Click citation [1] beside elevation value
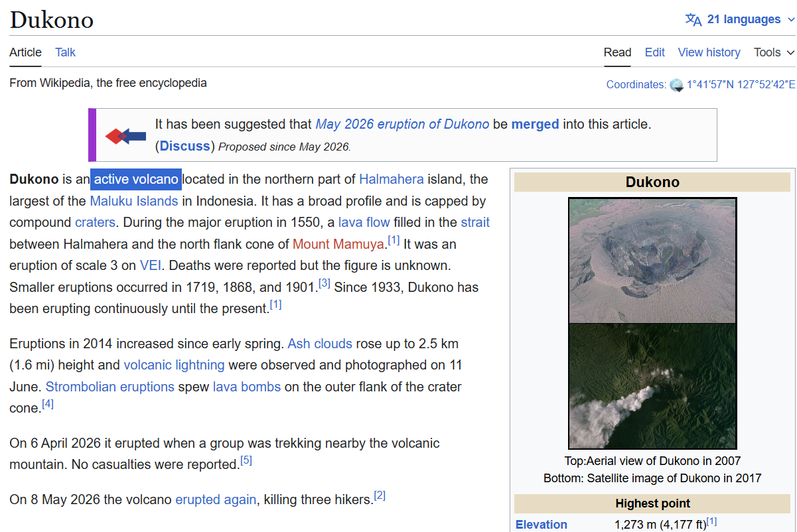797x532 pixels. 711,521
